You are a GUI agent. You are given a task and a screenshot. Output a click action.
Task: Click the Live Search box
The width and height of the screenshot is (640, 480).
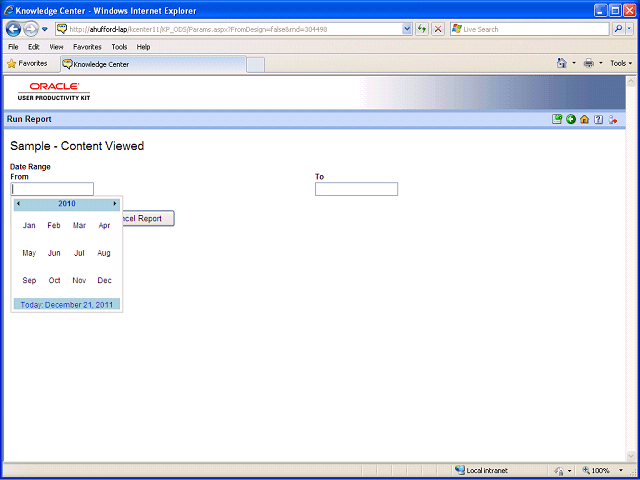click(x=530, y=29)
